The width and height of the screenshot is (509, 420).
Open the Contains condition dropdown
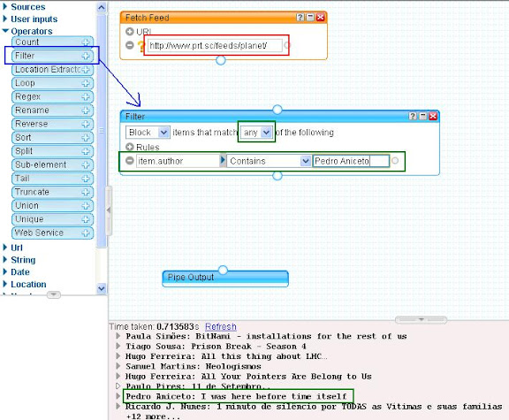click(269, 161)
